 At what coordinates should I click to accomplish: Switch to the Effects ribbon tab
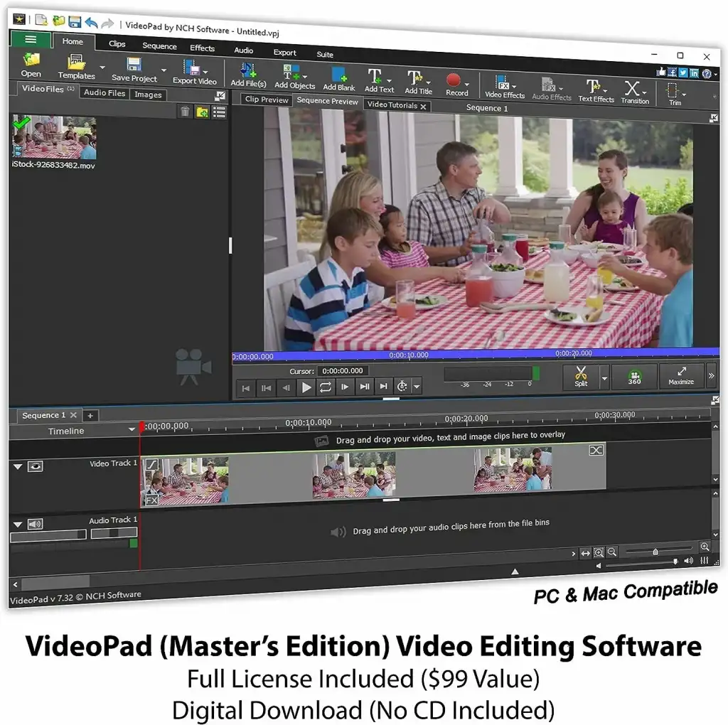202,48
